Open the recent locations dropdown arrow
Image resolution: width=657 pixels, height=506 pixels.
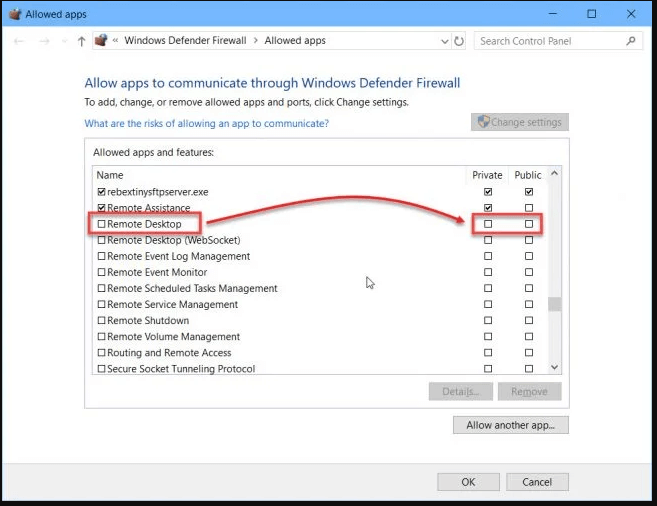click(x=64, y=41)
